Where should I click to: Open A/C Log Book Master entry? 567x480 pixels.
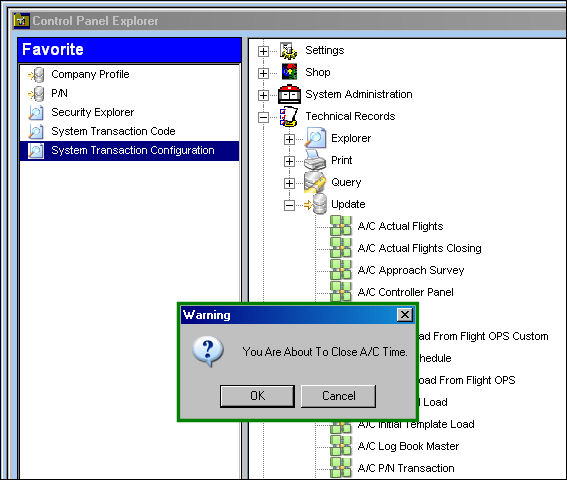(408, 446)
